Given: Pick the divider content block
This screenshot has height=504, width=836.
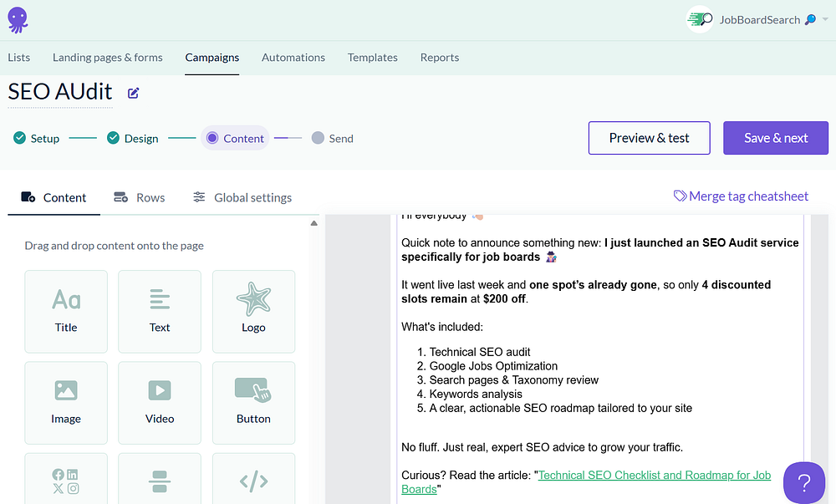Looking at the screenshot, I should coord(160,481).
